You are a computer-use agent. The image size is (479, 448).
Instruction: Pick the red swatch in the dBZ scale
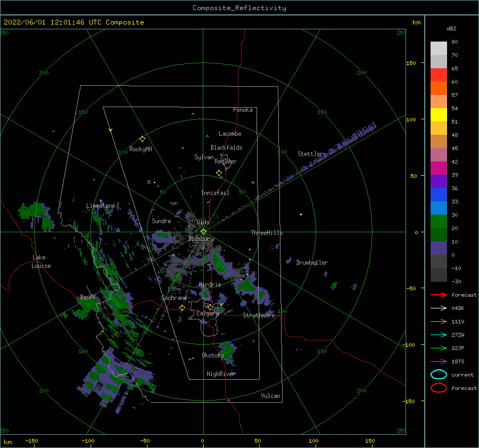pyautogui.click(x=439, y=75)
